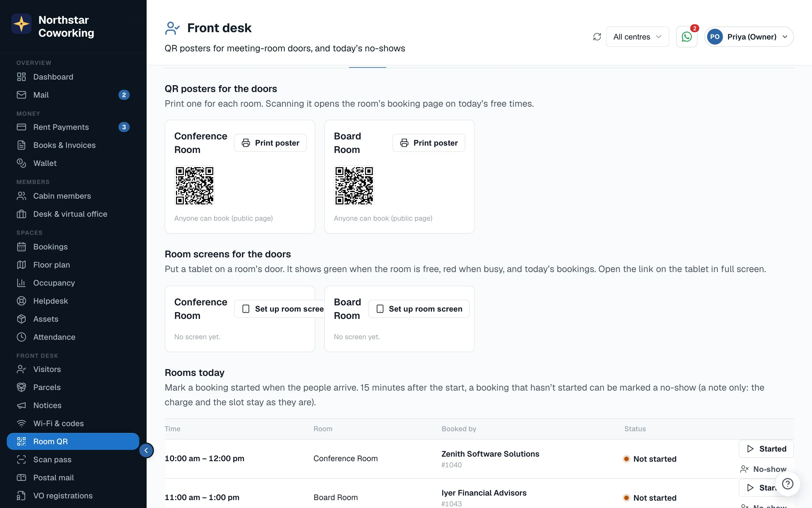Mark Zenith Software Solutions booking Started
812x508 pixels.
point(766,449)
